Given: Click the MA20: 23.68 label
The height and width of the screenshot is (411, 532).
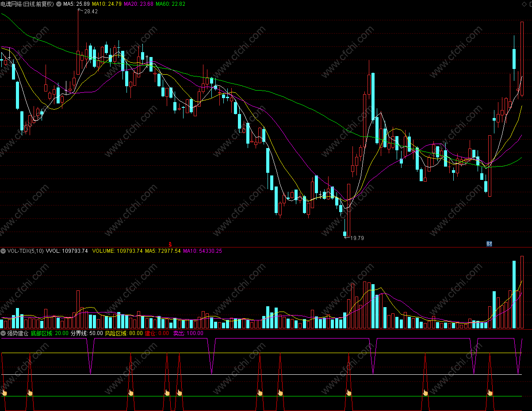Looking at the screenshot, I should [x=139, y=4].
